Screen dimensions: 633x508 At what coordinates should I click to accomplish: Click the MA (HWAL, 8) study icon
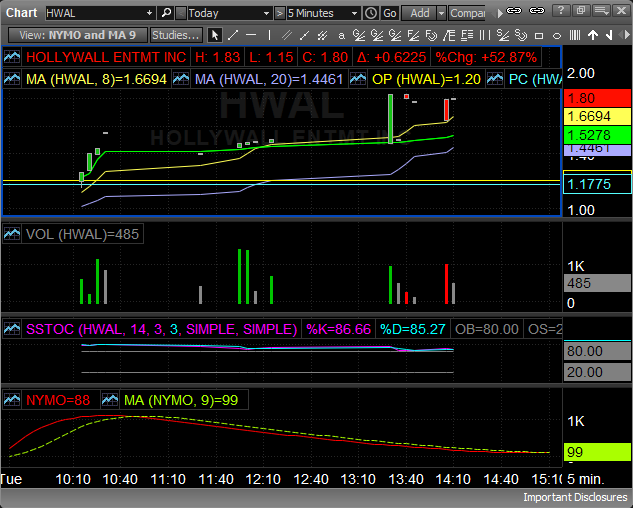[12, 79]
